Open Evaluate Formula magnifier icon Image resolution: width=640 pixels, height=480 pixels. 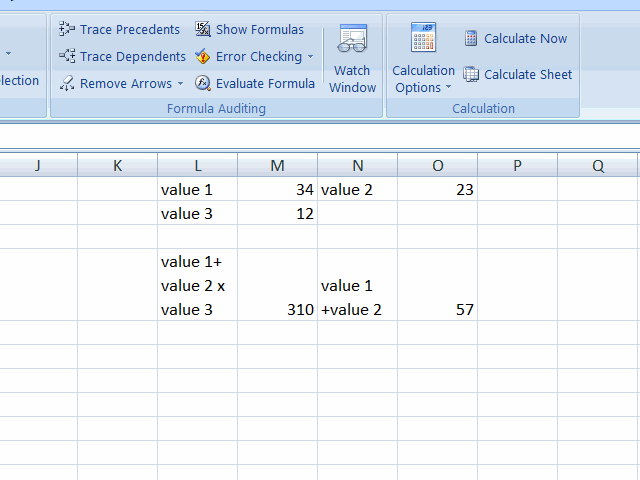point(203,83)
